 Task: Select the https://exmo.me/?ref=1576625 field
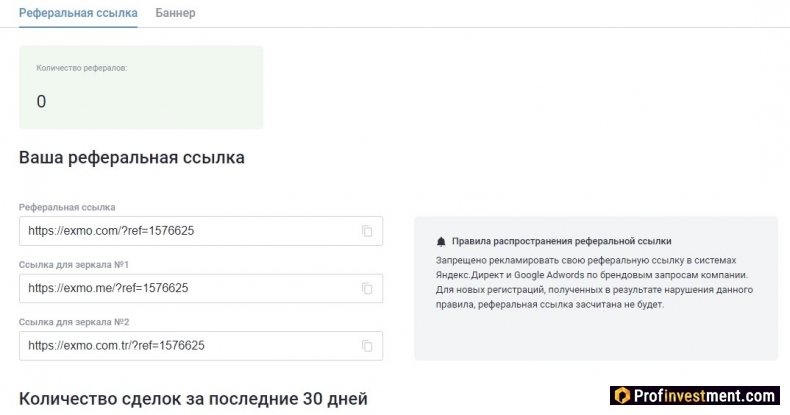pos(201,289)
